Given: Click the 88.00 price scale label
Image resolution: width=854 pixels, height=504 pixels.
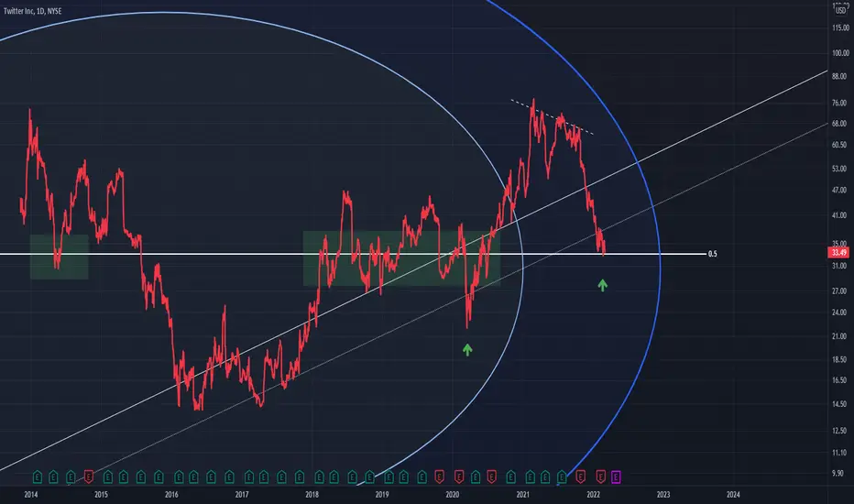Looking at the screenshot, I should click(838, 77).
